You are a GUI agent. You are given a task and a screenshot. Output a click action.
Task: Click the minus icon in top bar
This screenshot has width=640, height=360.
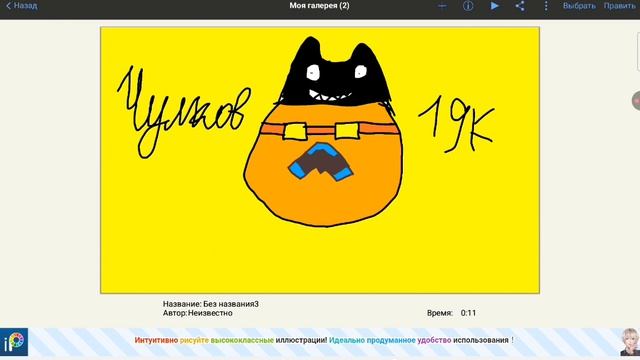[442, 6]
